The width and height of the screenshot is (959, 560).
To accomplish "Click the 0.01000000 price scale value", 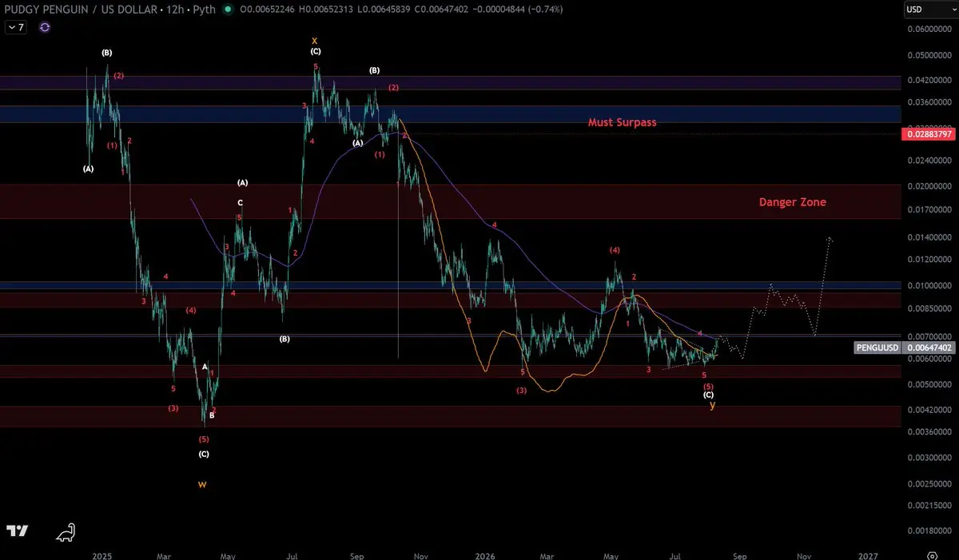I will pyautogui.click(x=929, y=285).
